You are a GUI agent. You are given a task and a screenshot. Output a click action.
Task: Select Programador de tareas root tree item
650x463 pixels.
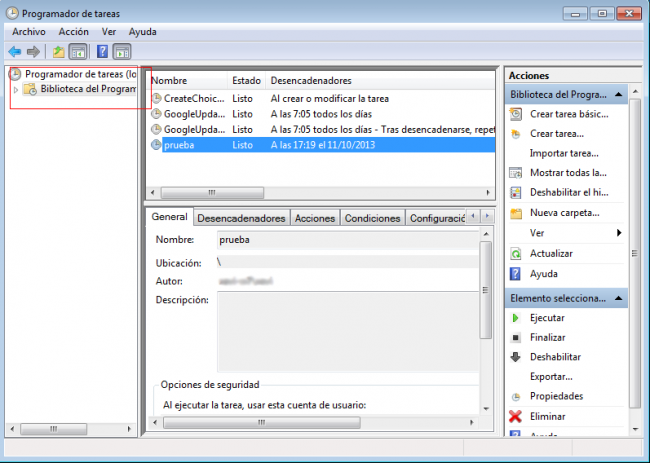[80, 74]
